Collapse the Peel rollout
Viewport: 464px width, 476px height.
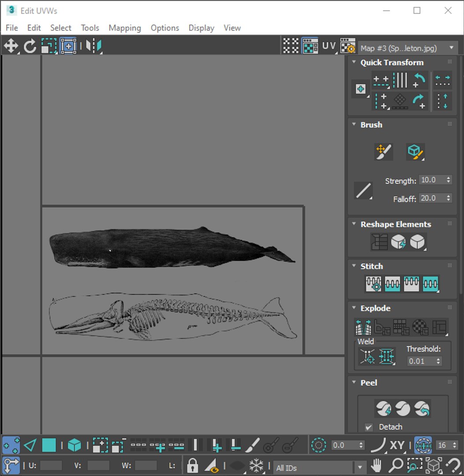[354, 382]
